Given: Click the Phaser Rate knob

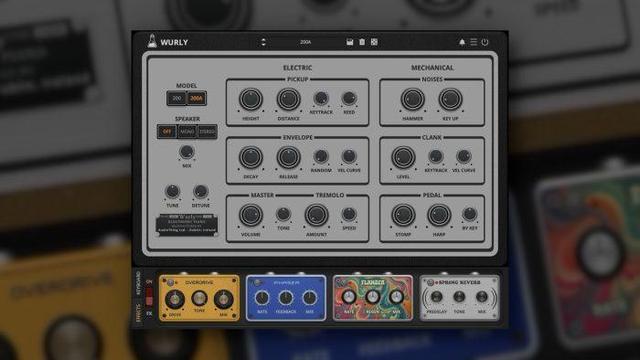Looking at the screenshot, I should [x=262, y=298].
